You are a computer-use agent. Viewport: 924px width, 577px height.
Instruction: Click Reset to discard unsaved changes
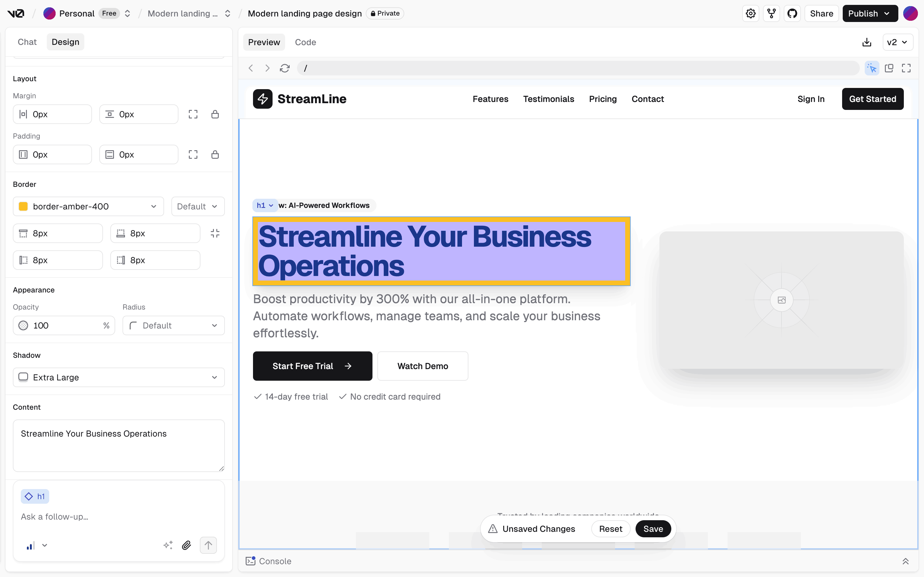610,529
